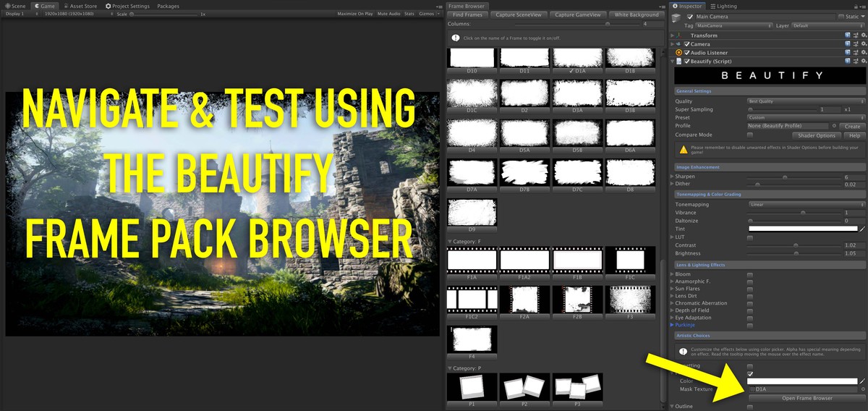This screenshot has width=868, height=411.
Task: Select grunge frame D5B thumbnail
Action: (x=577, y=132)
